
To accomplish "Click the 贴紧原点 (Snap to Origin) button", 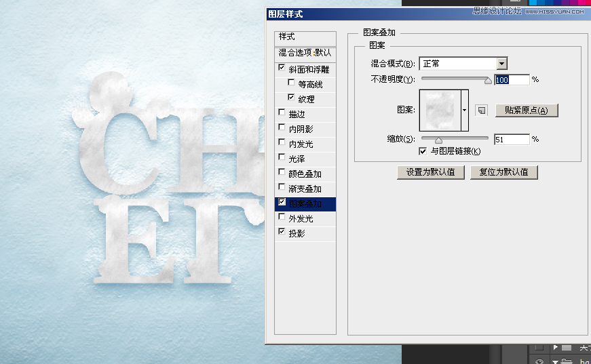I will 526,110.
